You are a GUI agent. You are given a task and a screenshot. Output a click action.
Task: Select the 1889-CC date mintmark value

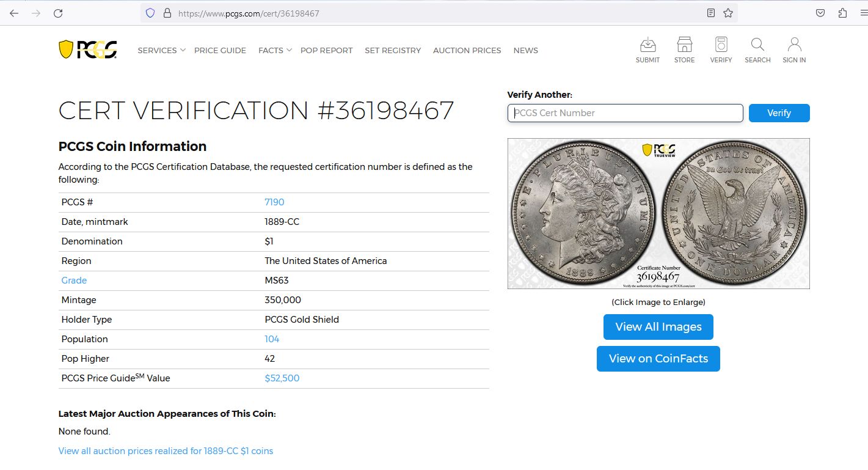(282, 222)
